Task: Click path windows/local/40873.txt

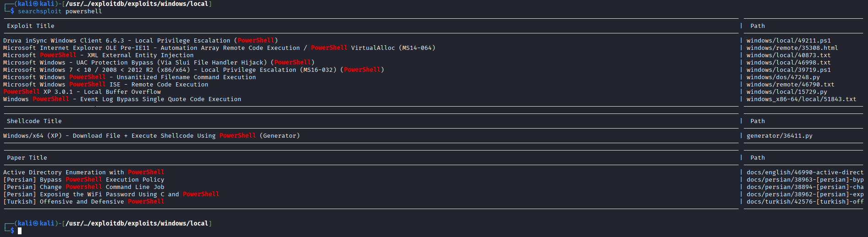Action: [788, 55]
